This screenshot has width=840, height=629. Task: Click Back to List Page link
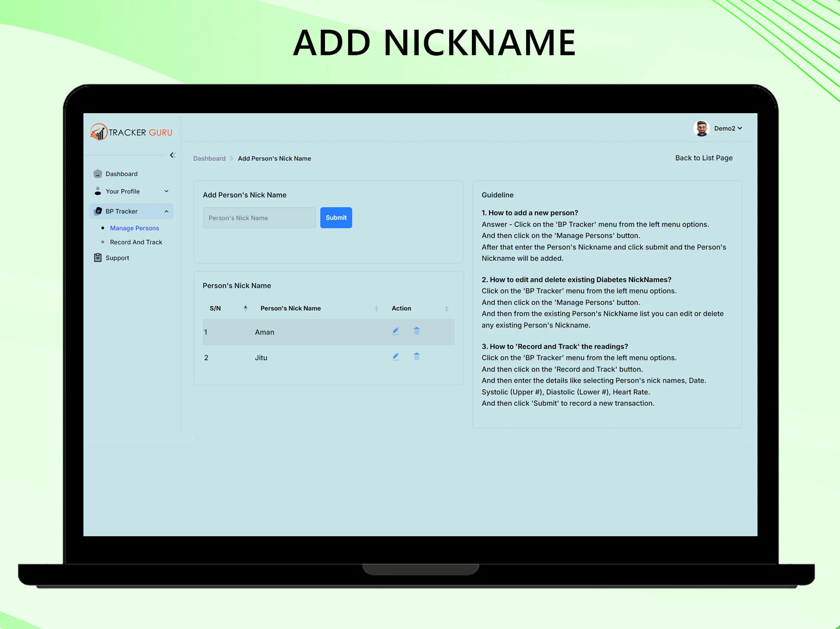click(x=704, y=158)
